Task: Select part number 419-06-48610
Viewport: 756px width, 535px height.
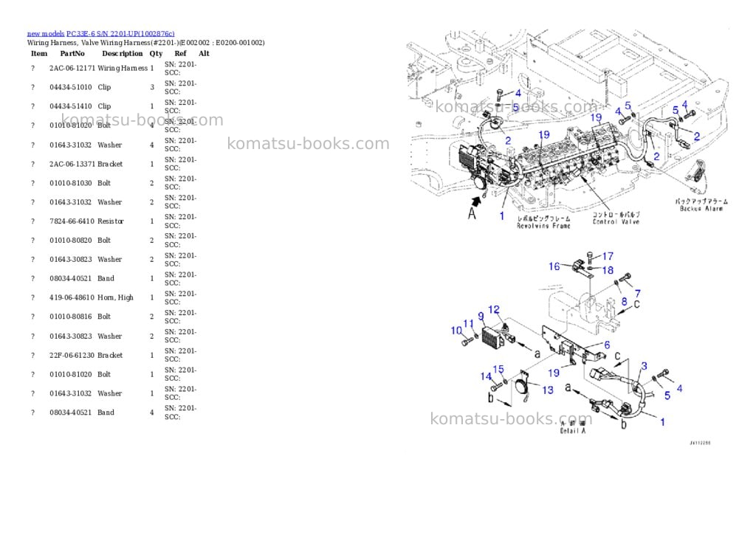Action: pos(72,298)
